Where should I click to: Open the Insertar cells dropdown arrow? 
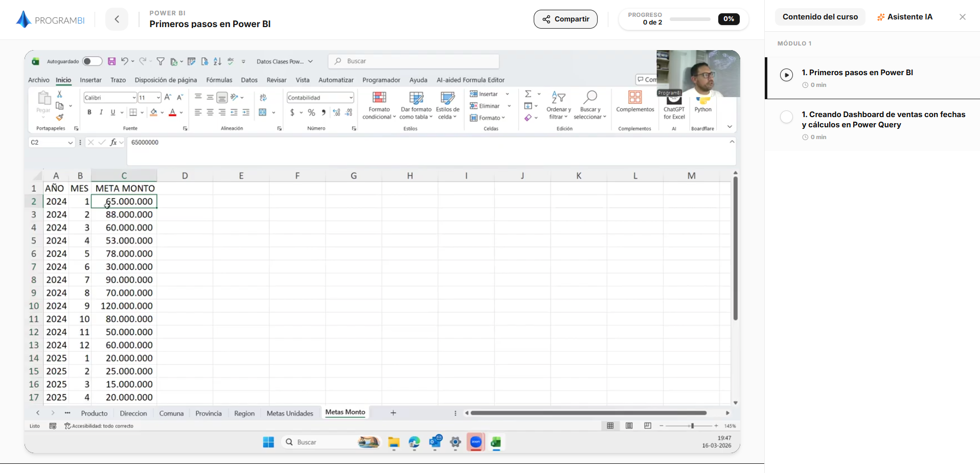tap(507, 94)
